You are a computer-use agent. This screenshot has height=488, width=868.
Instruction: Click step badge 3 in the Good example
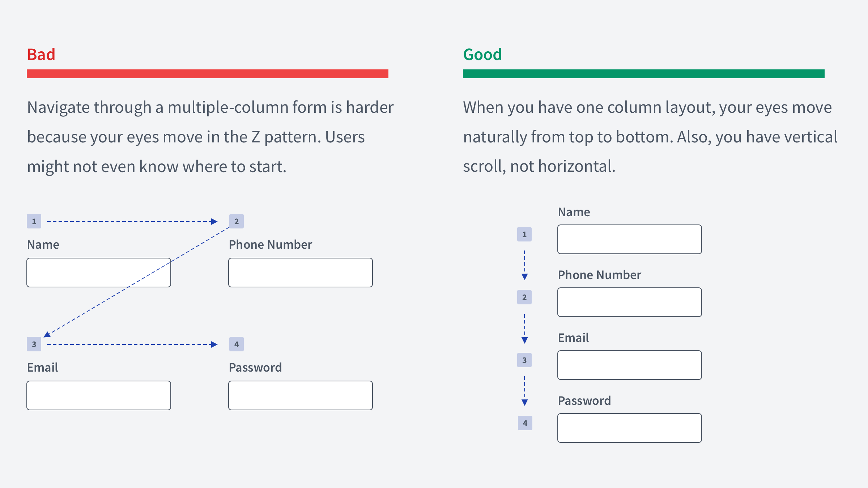click(x=524, y=360)
